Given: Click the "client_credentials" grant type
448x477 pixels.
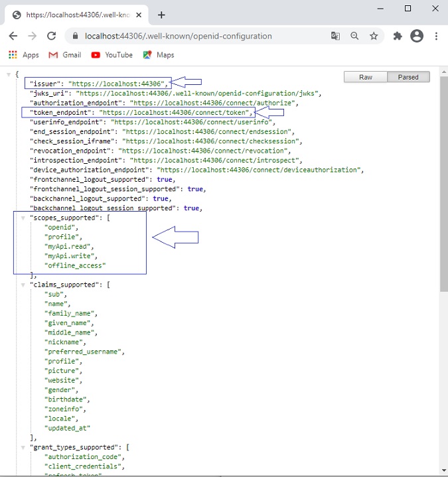Looking at the screenshot, I should [83, 466].
